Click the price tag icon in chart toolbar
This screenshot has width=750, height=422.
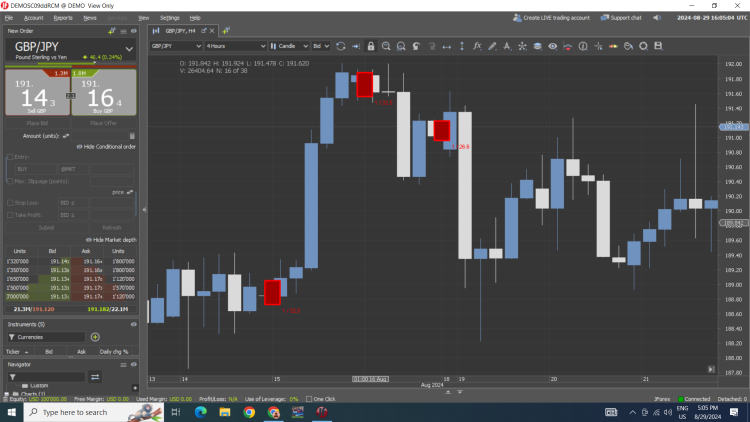tap(629, 46)
